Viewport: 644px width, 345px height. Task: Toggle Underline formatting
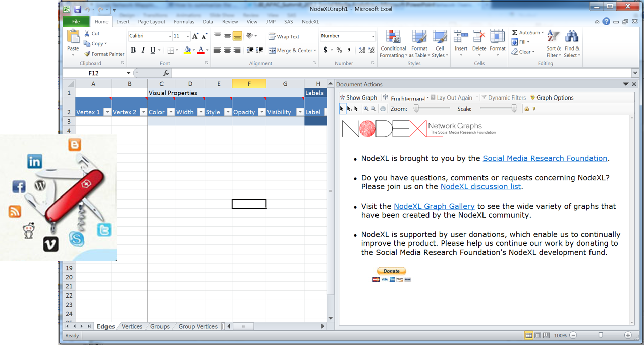tap(152, 50)
